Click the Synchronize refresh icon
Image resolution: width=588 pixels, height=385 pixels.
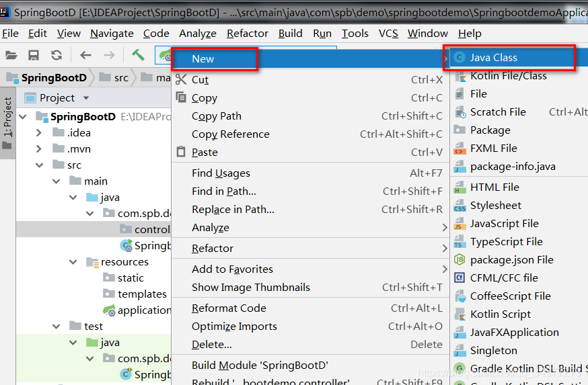tap(57, 55)
